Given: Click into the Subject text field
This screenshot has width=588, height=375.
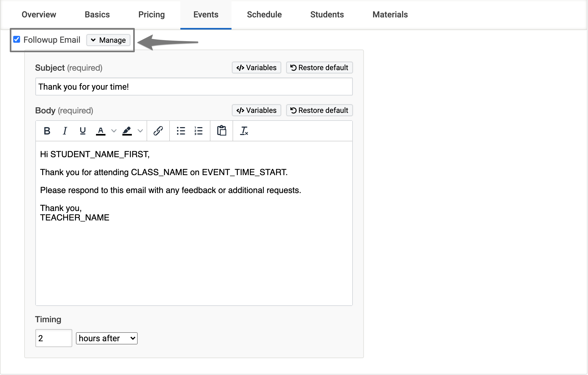Looking at the screenshot, I should [x=194, y=86].
